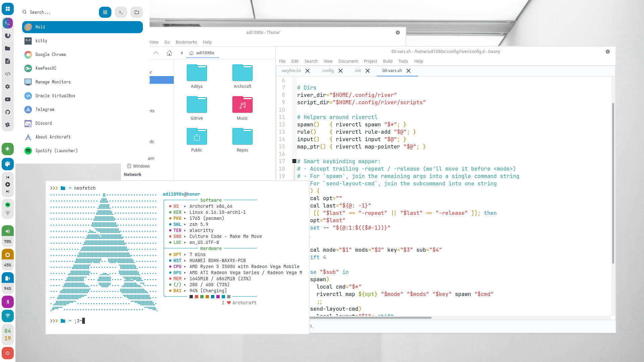Click the Spotify icon in sidebar
The height and width of the screenshot is (362, 644).
tap(8, 205)
